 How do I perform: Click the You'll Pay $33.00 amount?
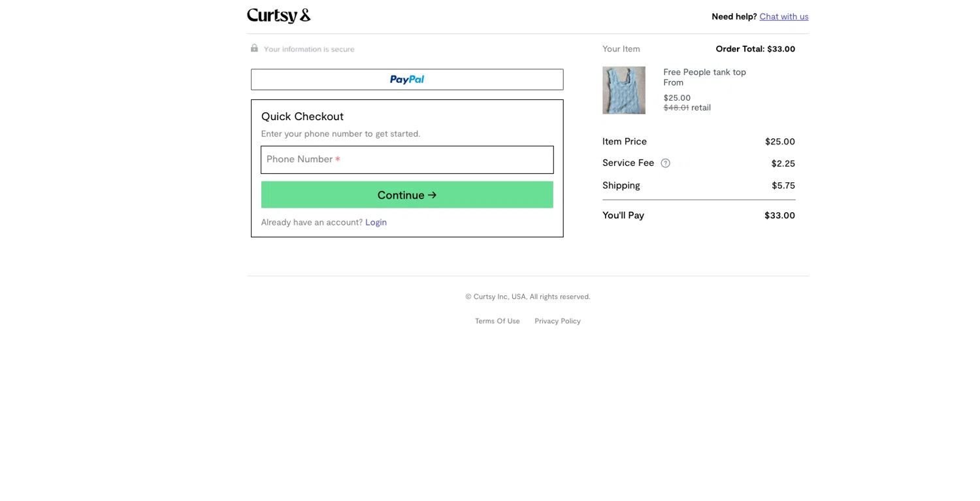coord(779,216)
